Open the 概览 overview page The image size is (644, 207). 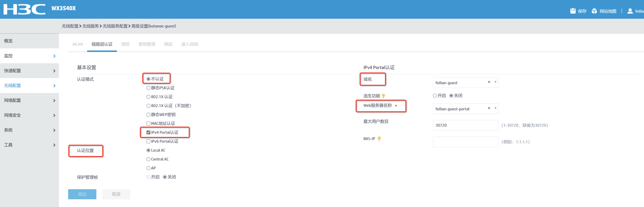29,41
